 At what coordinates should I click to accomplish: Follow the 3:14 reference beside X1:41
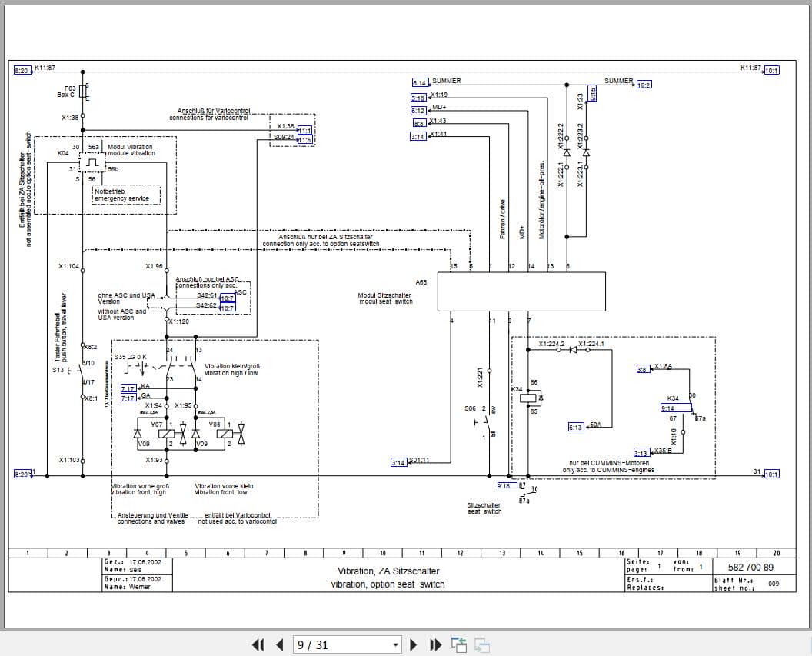[x=418, y=137]
